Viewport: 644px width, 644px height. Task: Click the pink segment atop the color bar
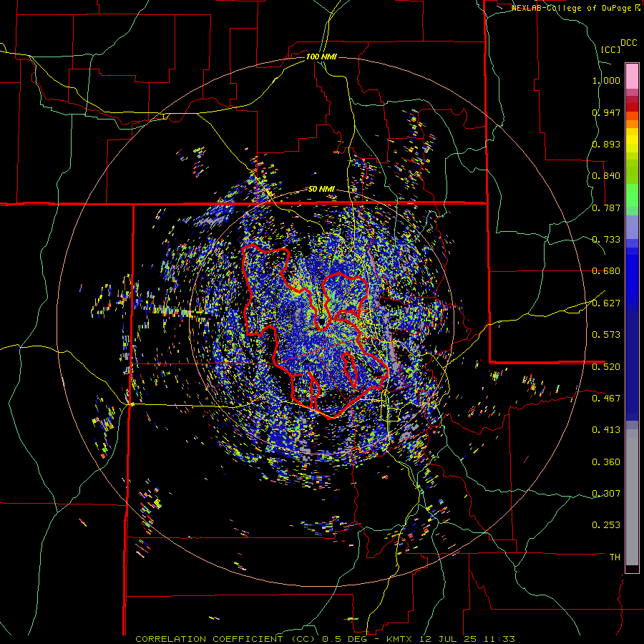632,77
